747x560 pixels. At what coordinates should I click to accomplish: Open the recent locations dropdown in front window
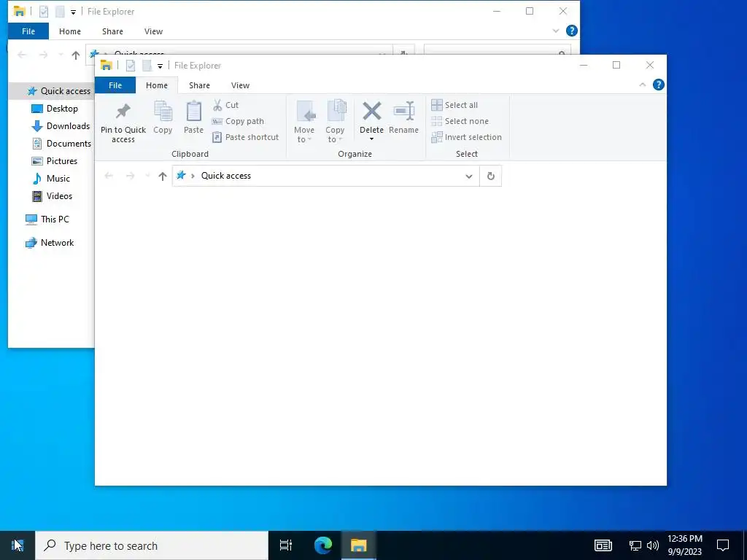point(147,176)
